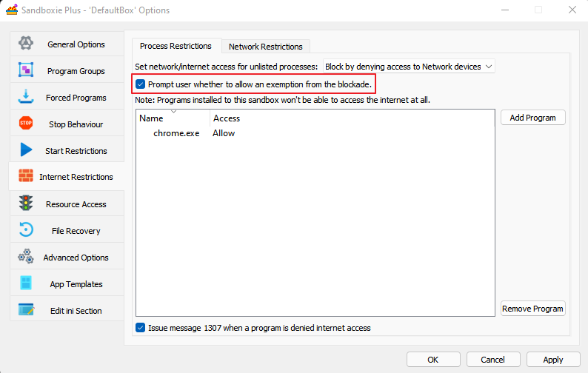Switch to the Network Restrictions tab
Screen dimensions: 588x373
(x=265, y=47)
